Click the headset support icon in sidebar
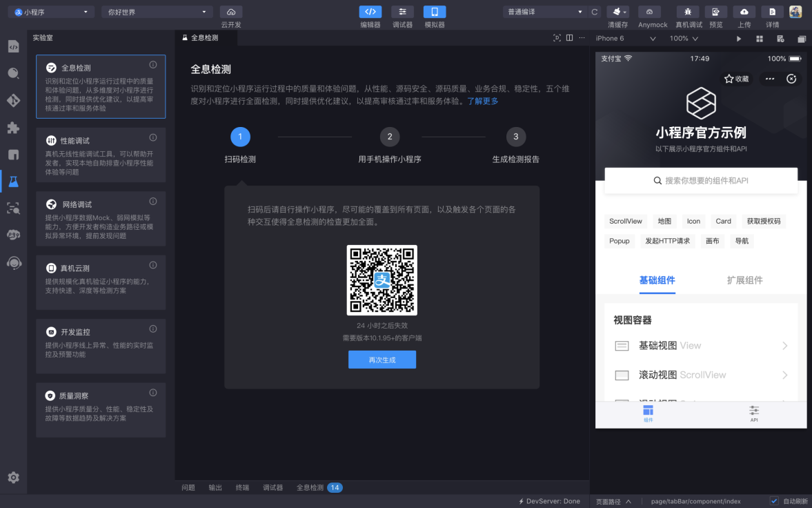812x508 pixels. click(x=14, y=263)
